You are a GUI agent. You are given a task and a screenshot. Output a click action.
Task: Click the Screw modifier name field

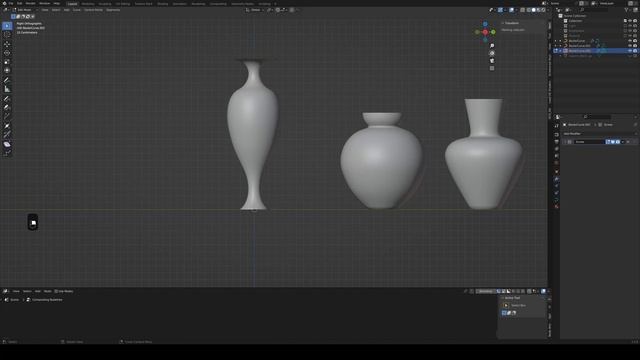(589, 142)
